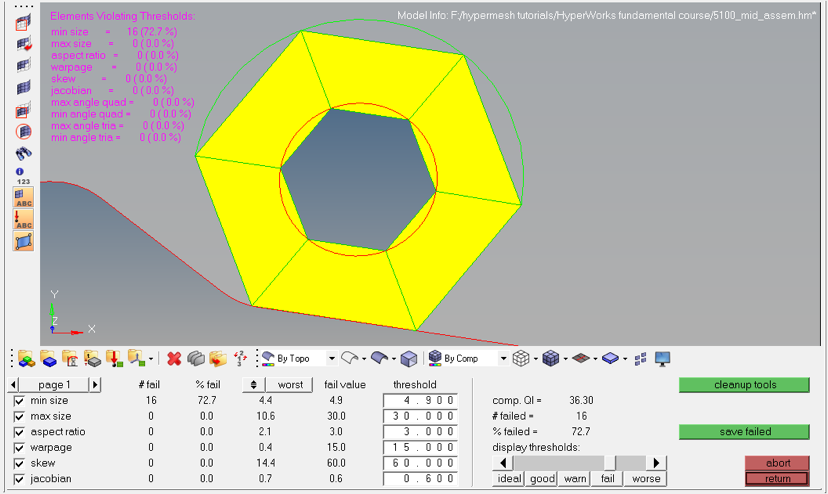Select wireframe elements display icon

click(x=521, y=358)
